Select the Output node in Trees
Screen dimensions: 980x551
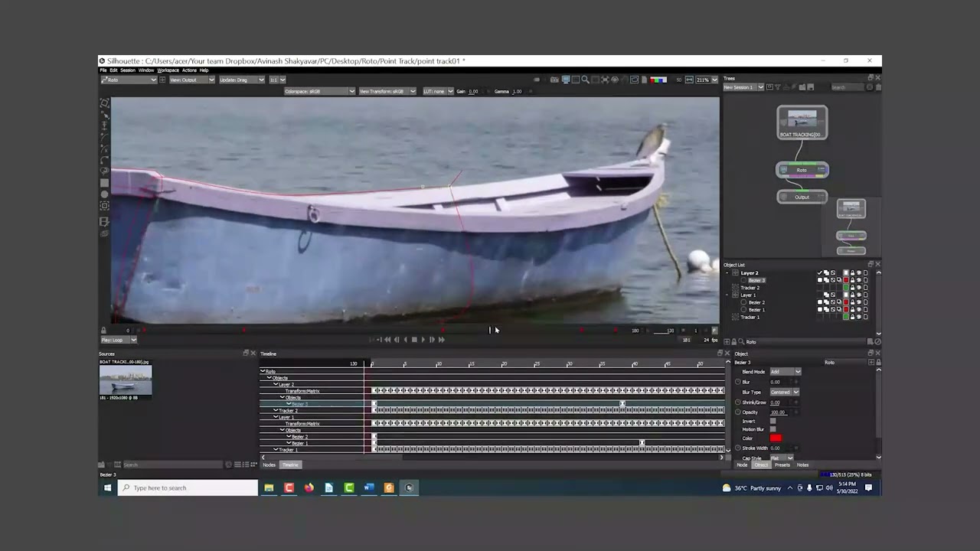click(802, 197)
